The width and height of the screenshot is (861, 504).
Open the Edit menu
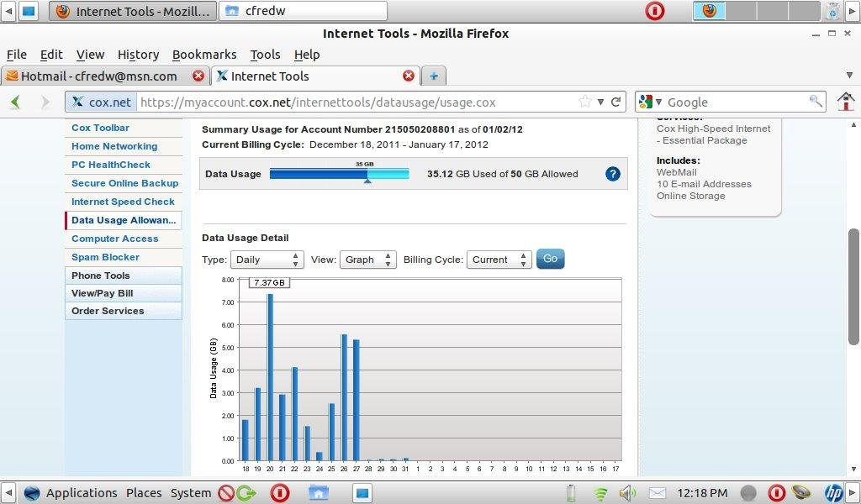coord(51,55)
